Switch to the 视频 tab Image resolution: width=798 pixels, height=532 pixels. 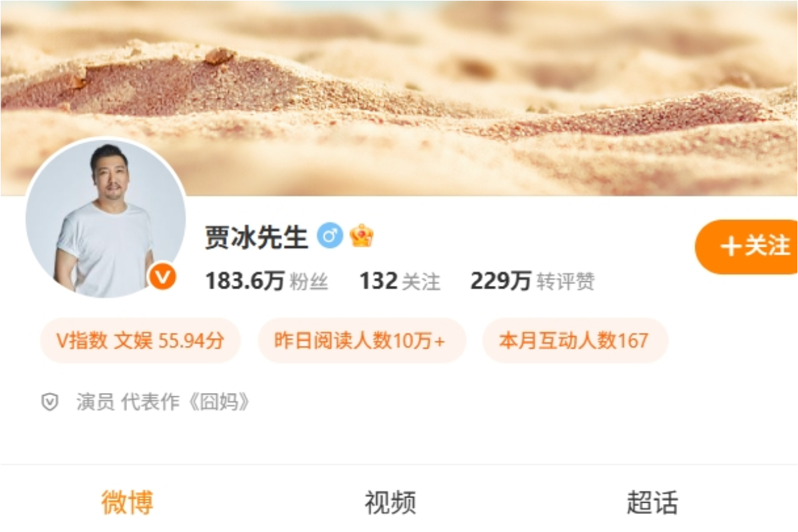pos(390,502)
